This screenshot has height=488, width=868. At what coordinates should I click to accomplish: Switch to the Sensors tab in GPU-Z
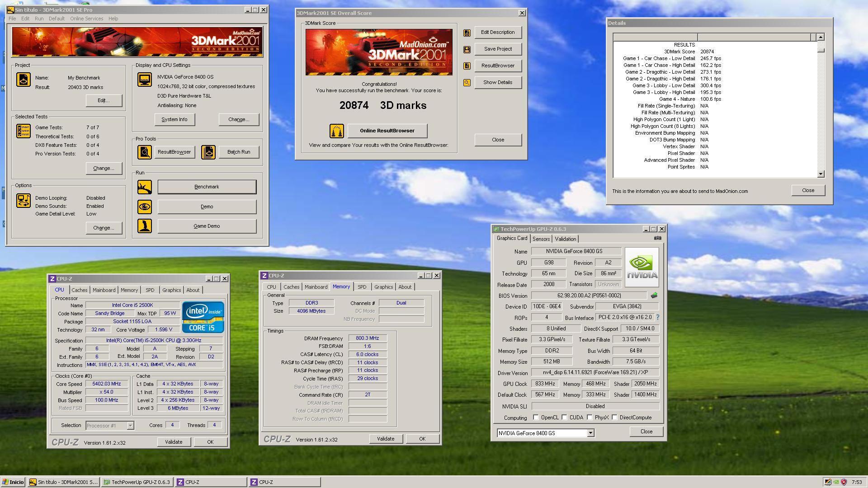pyautogui.click(x=541, y=239)
